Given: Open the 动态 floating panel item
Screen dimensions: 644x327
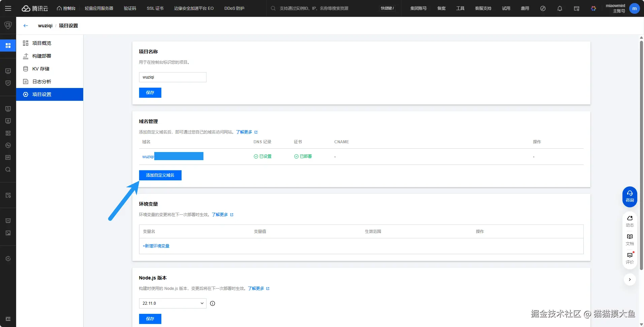Looking at the screenshot, I should 630,221.
